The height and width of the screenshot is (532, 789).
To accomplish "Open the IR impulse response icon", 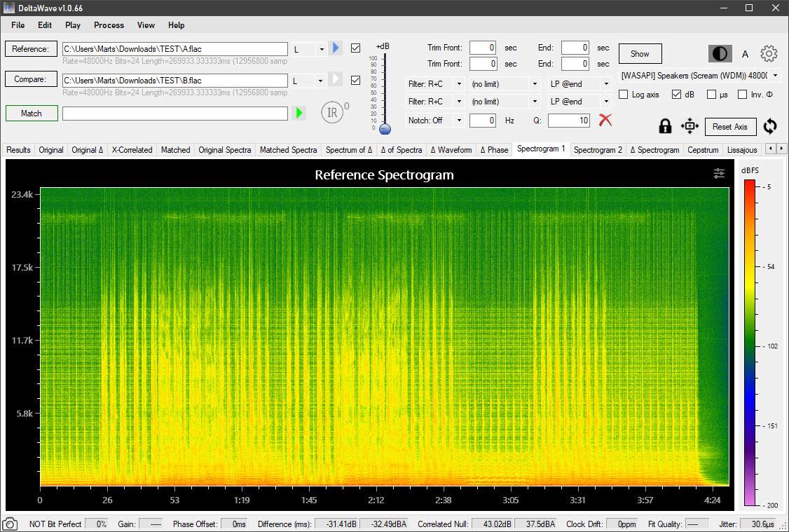I will point(332,113).
